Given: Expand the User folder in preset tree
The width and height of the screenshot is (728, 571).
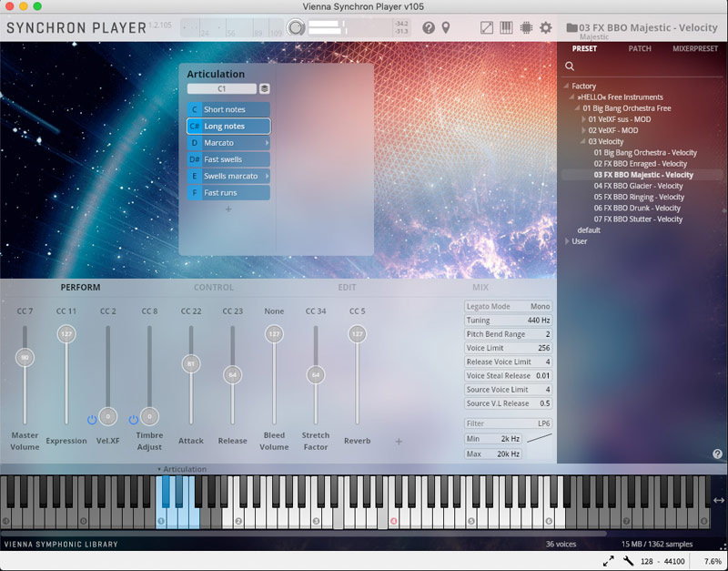Looking at the screenshot, I should 567,241.
